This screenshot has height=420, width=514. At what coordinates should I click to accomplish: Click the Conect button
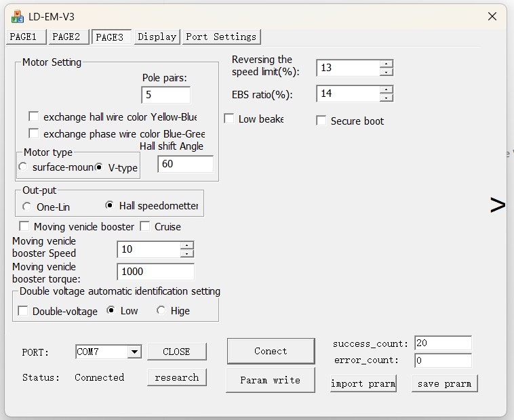[271, 351]
